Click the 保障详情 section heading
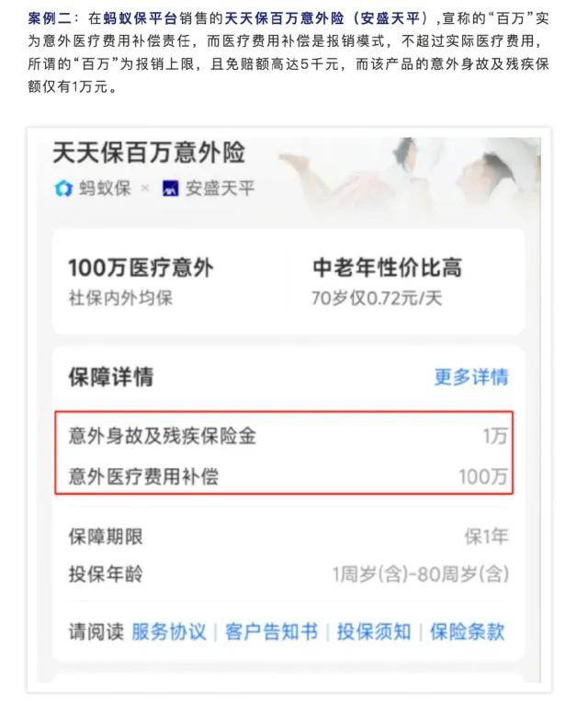The image size is (588, 718). coord(111,377)
